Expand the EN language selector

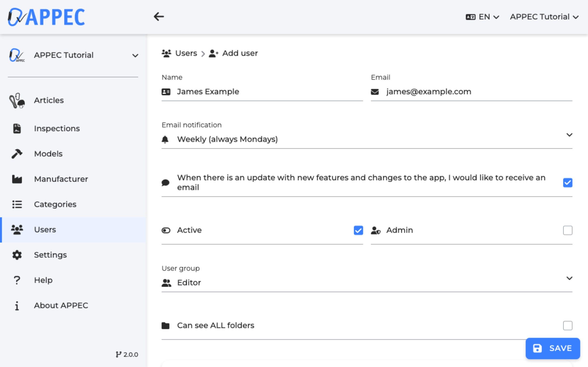click(x=483, y=17)
